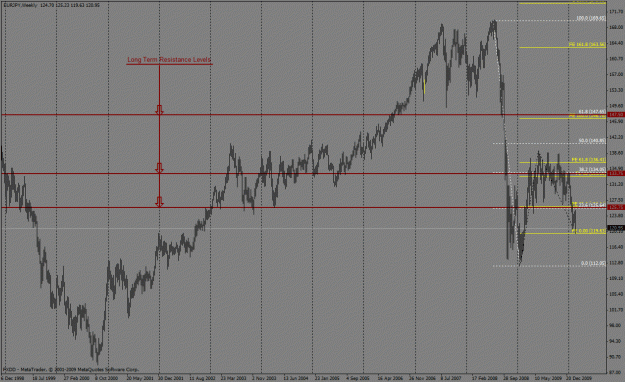This screenshot has height=382, width=625.
Task: Click the 171.70 price scale value
Action: pyautogui.click(x=616, y=12)
